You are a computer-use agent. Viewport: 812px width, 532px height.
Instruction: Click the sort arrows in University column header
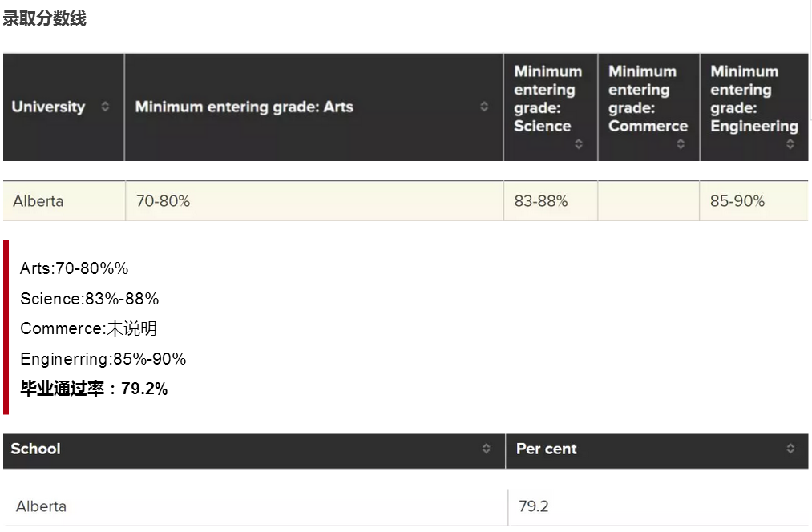click(x=105, y=107)
